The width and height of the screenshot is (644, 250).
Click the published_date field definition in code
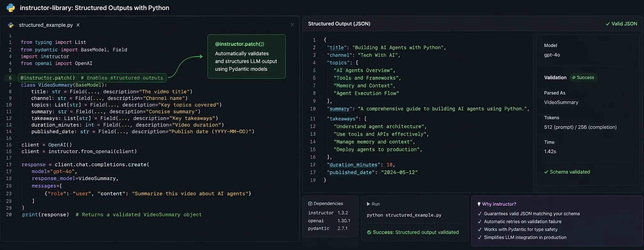143,132
